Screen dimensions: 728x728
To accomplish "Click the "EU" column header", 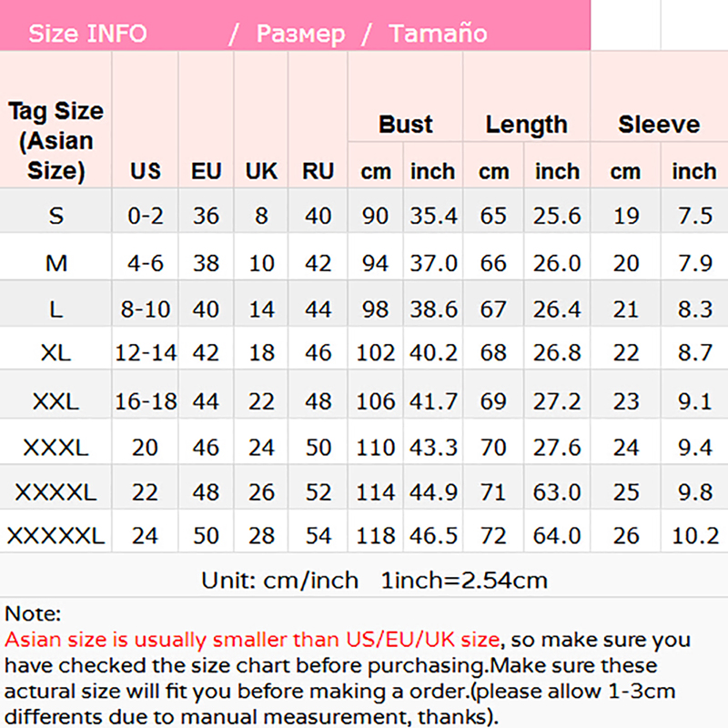I will pyautogui.click(x=206, y=171).
